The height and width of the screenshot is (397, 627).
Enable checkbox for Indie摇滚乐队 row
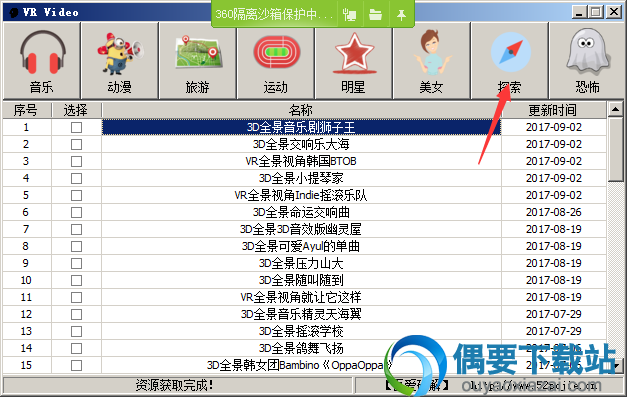click(76, 196)
